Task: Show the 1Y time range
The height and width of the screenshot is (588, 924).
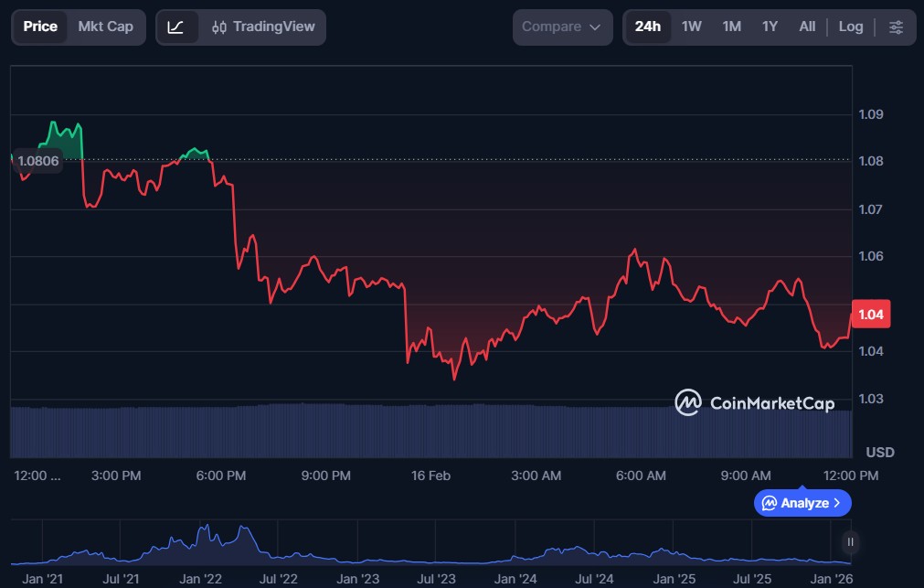Action: pyautogui.click(x=770, y=27)
